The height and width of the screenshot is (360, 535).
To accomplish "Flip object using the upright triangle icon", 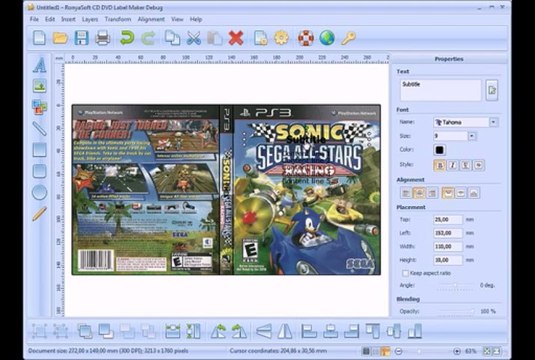I will coord(285,331).
